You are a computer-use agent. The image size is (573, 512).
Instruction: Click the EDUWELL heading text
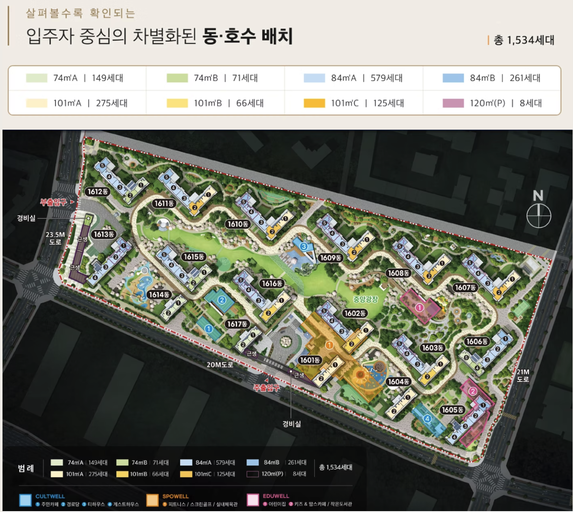point(276,496)
